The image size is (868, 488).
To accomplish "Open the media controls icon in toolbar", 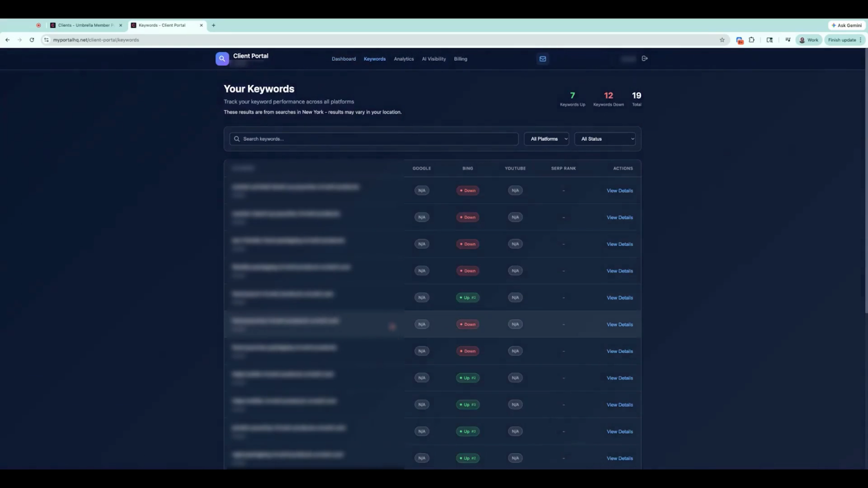I will coord(788,40).
